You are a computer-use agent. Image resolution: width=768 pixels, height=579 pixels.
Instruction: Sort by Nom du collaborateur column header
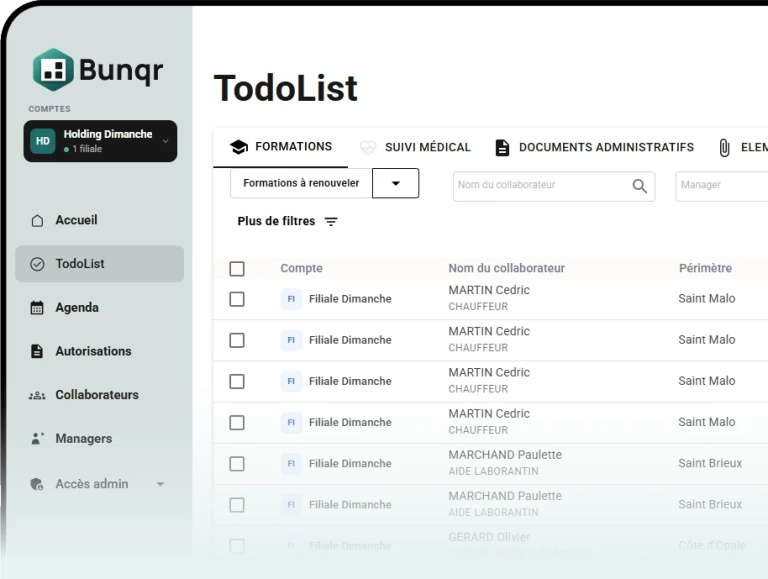pos(506,268)
